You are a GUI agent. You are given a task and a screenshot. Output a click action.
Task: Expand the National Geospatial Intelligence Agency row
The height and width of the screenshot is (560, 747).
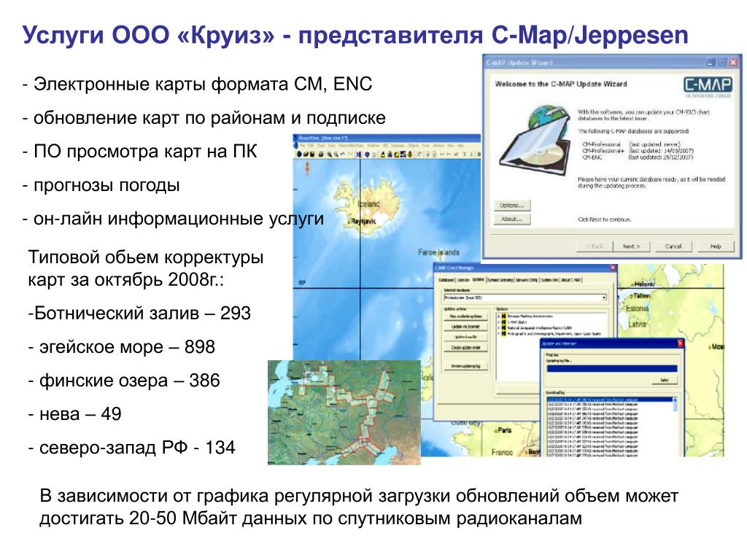[x=498, y=328]
